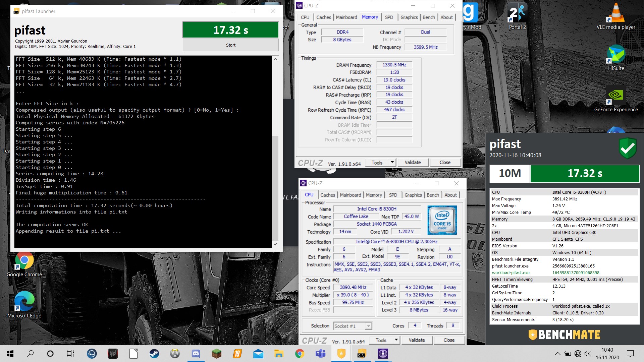Click the BenchMate green shield checkmark
The width and height of the screenshot is (644, 362).
pyautogui.click(x=628, y=148)
